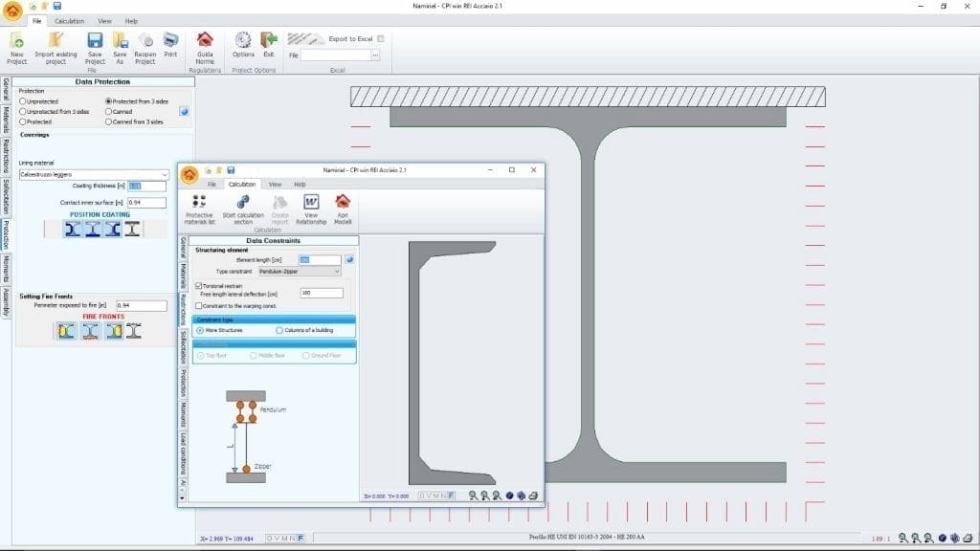This screenshot has height=551, width=980.
Task: Click the zoom magnifier in the drawing status bar
Action: coord(474,494)
